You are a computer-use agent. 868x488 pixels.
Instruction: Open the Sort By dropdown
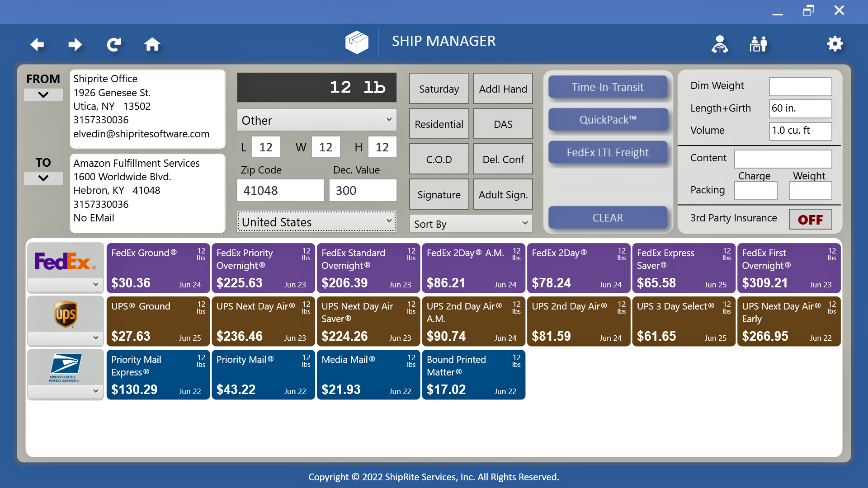tap(471, 223)
